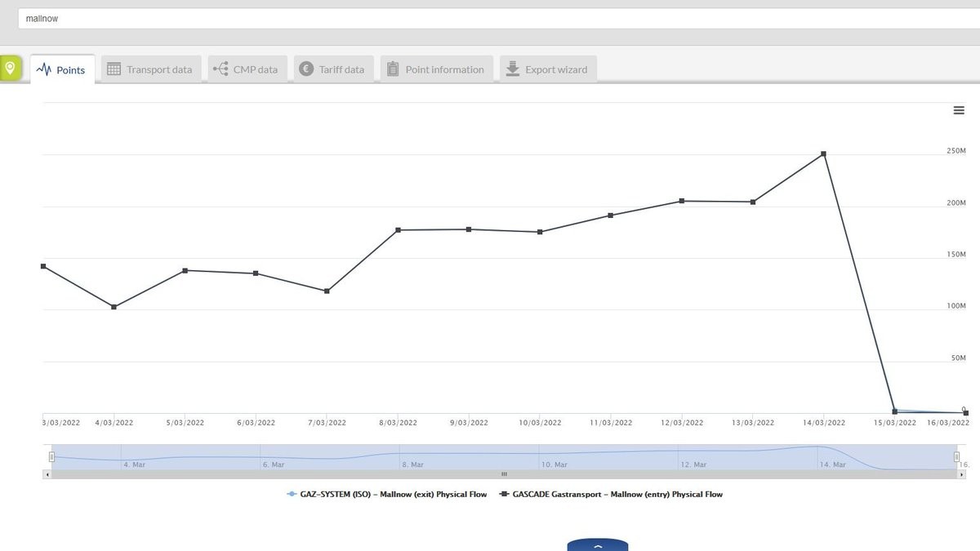
Task: Select the 4/03/2022 dip data point marker
Action: point(114,307)
